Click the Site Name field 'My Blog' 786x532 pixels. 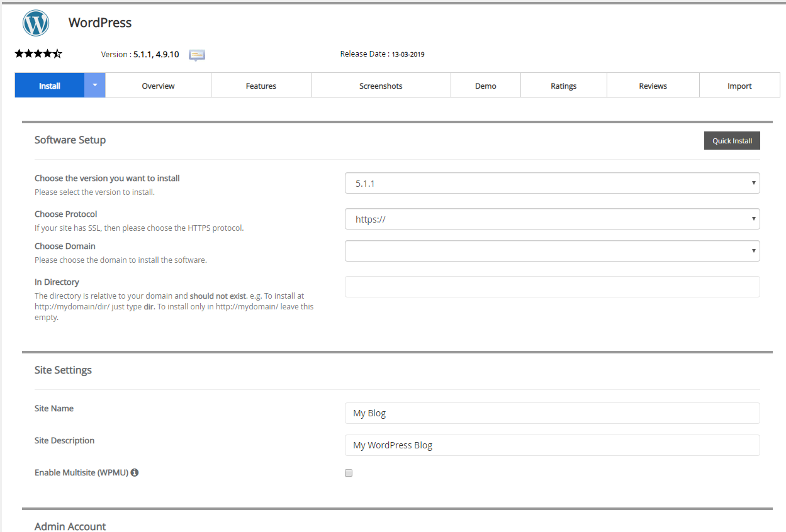click(553, 413)
